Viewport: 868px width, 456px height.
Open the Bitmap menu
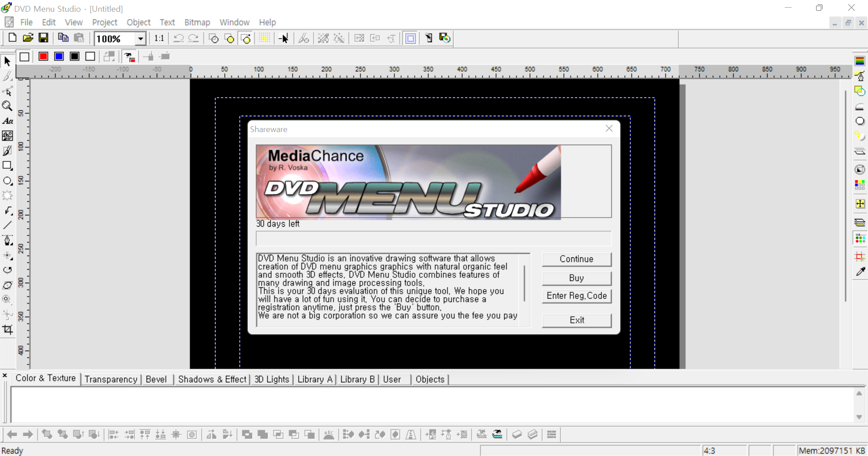pos(197,22)
